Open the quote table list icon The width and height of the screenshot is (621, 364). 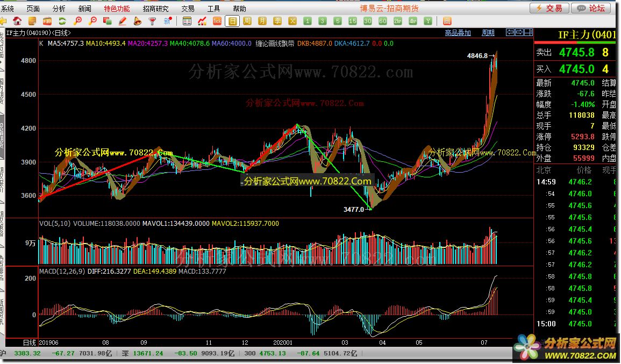click(x=187, y=21)
